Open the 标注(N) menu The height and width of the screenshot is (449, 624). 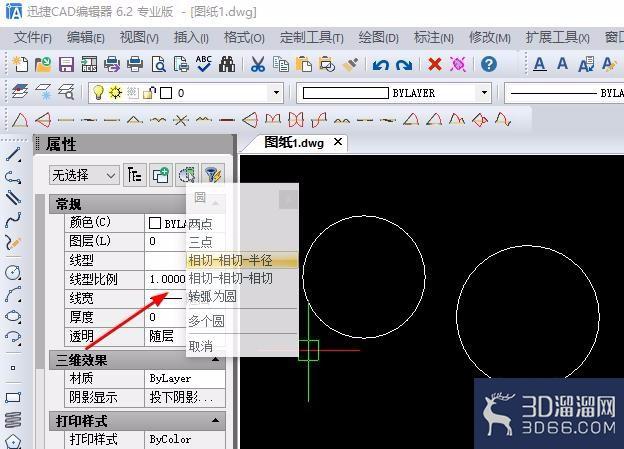pyautogui.click(x=434, y=38)
